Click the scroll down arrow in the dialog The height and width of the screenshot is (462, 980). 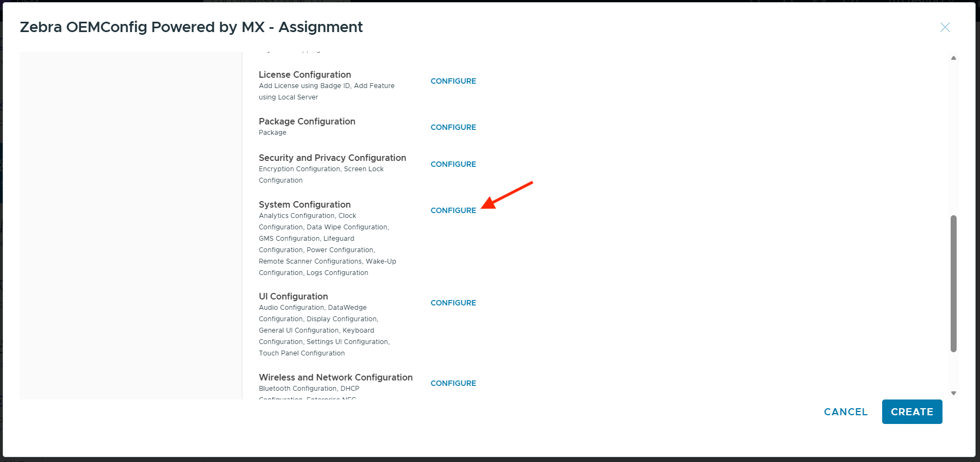click(x=953, y=393)
